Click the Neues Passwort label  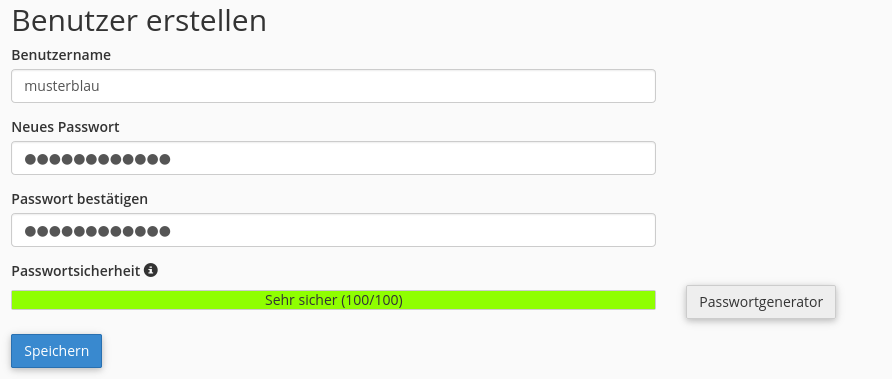pyautogui.click(x=65, y=127)
